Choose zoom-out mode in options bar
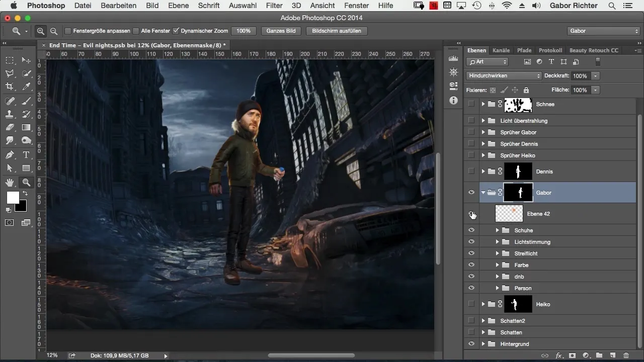 (53, 31)
